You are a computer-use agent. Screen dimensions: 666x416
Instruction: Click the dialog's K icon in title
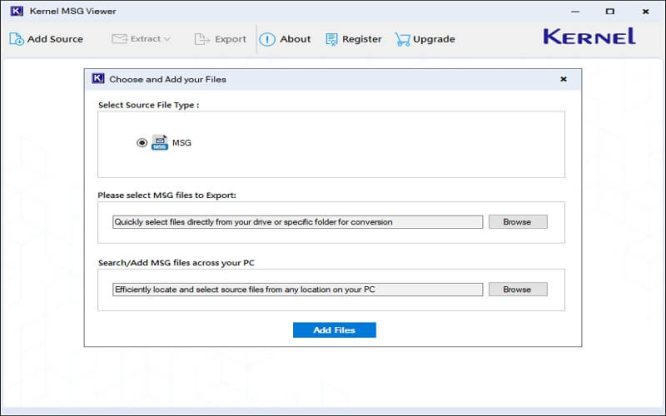click(x=98, y=79)
